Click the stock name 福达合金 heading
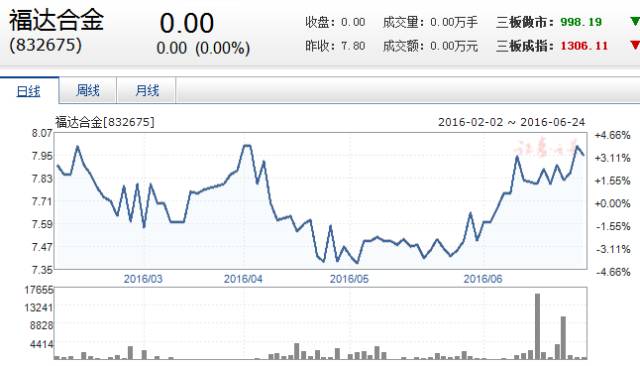The image size is (640, 366). (x=56, y=20)
